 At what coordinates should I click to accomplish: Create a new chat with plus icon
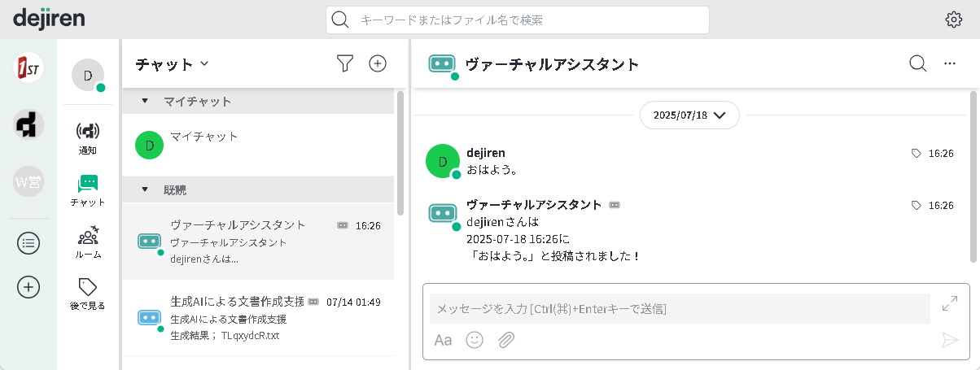pos(378,63)
